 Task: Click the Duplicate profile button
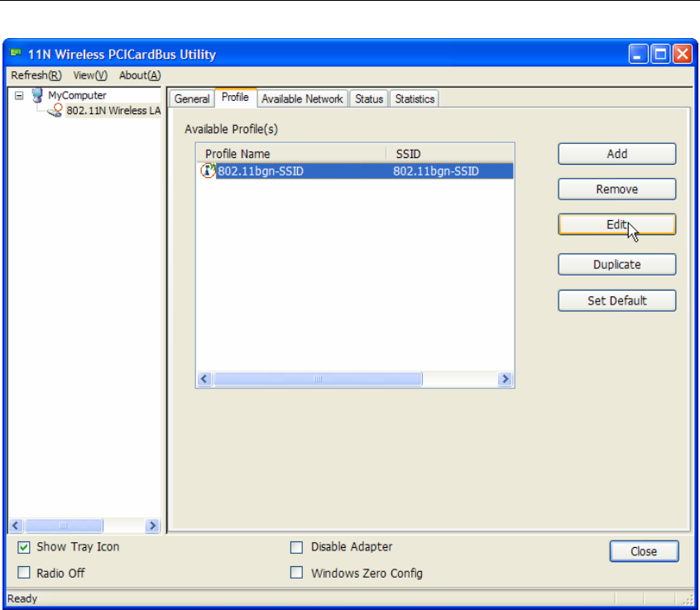617,264
